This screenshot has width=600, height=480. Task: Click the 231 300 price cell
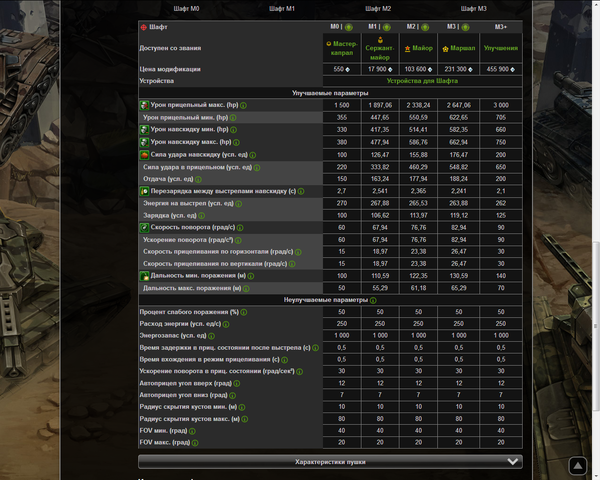click(x=458, y=69)
